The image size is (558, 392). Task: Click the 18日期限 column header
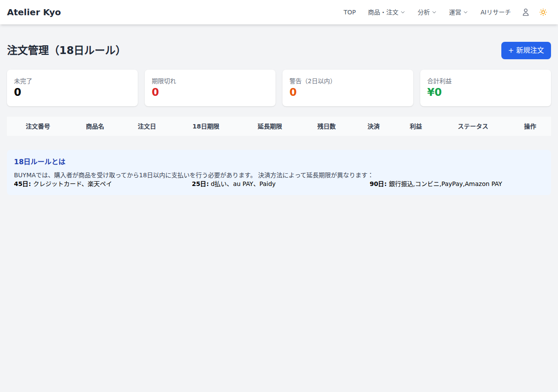(206, 126)
